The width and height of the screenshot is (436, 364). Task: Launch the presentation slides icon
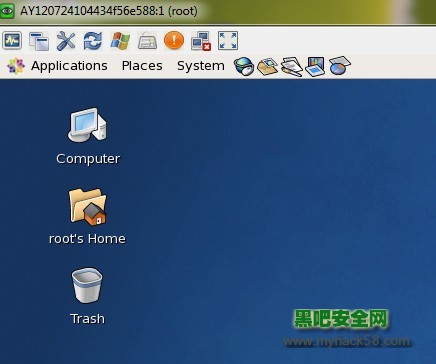tap(315, 66)
